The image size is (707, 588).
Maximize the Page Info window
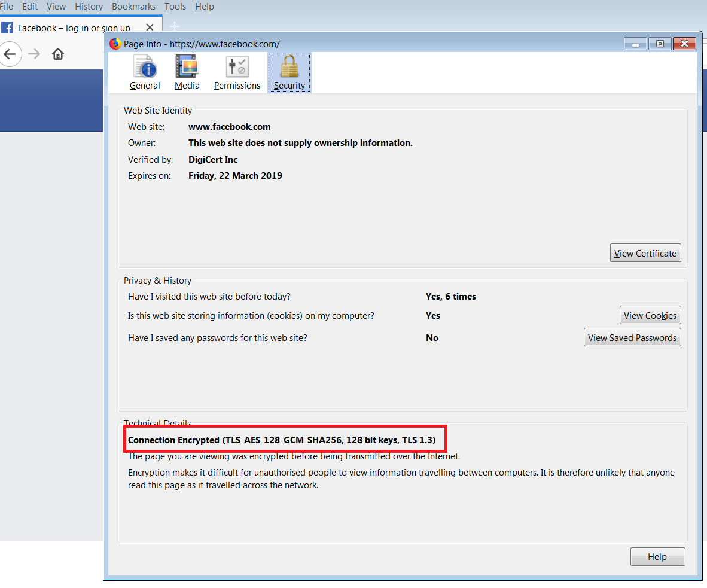[660, 44]
